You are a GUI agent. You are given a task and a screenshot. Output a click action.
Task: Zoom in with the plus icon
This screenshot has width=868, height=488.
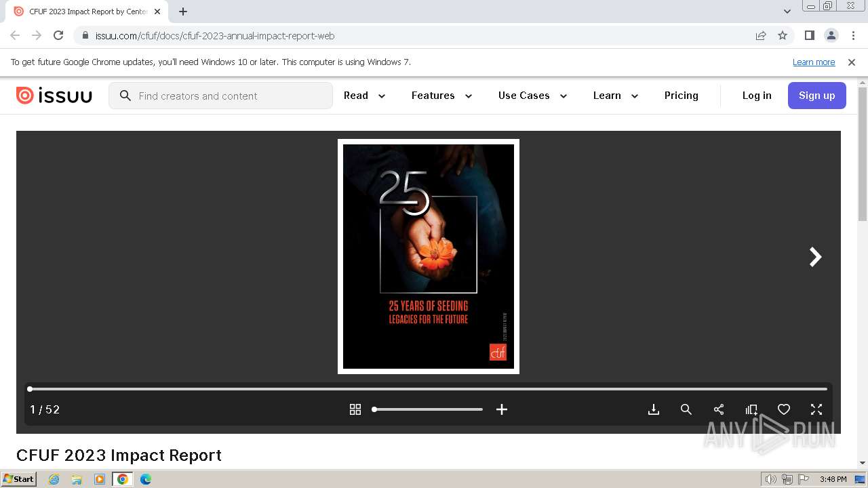pos(502,409)
